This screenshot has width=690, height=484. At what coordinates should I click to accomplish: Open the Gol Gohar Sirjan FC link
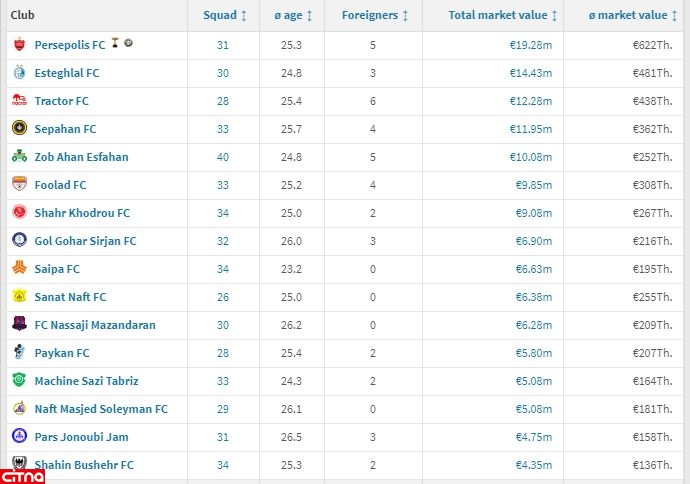coord(85,241)
